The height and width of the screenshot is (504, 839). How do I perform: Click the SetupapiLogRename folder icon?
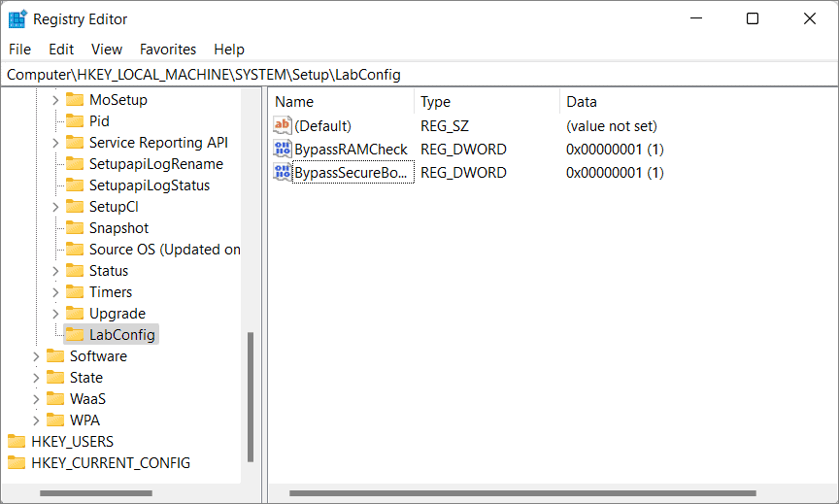click(75, 164)
